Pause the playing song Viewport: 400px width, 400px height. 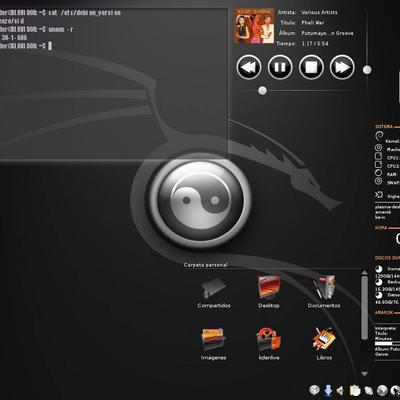click(x=280, y=67)
